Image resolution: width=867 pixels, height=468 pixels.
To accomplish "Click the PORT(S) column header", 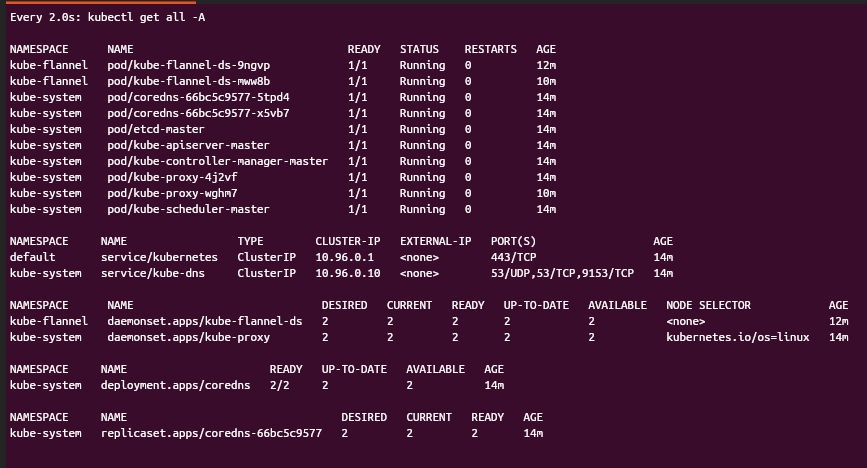I will click(x=513, y=241).
